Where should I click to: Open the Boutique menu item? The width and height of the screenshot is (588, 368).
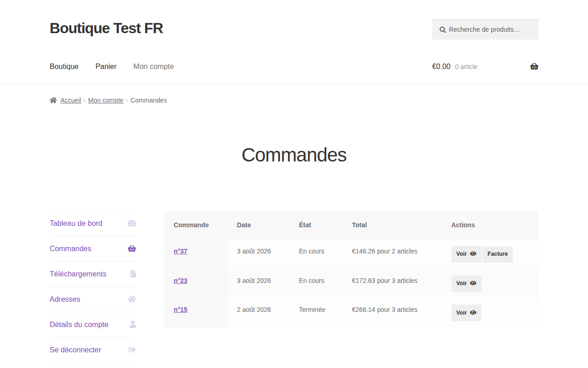coord(64,67)
